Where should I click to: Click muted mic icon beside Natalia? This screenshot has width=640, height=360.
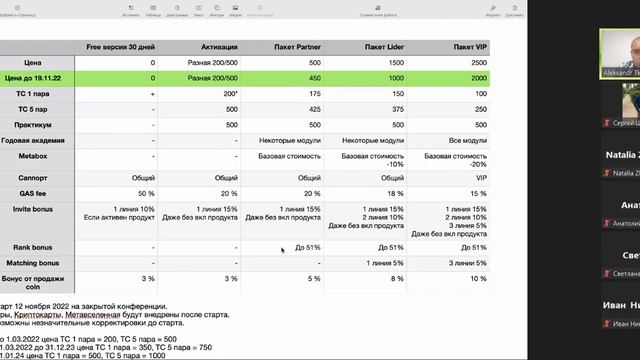point(607,173)
